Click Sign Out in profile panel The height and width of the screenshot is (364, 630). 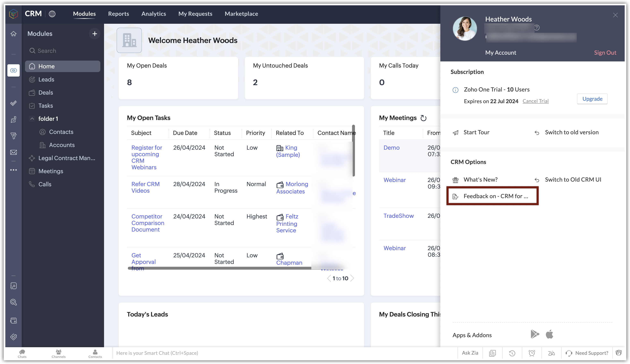(x=605, y=52)
